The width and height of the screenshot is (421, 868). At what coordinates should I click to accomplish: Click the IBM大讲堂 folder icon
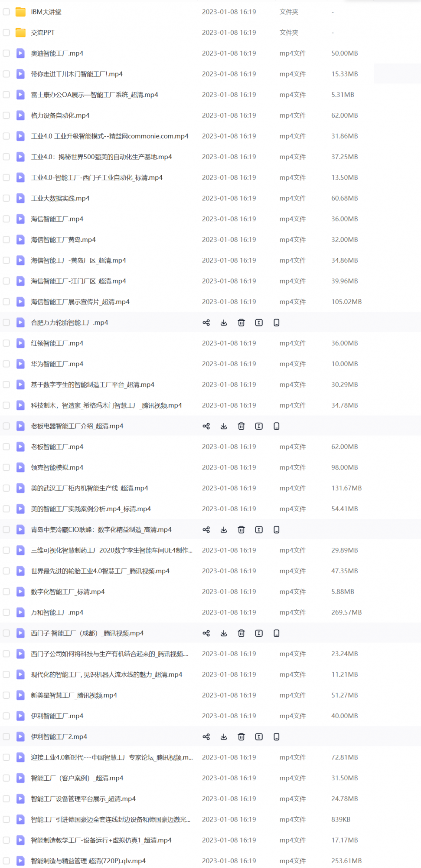click(20, 12)
